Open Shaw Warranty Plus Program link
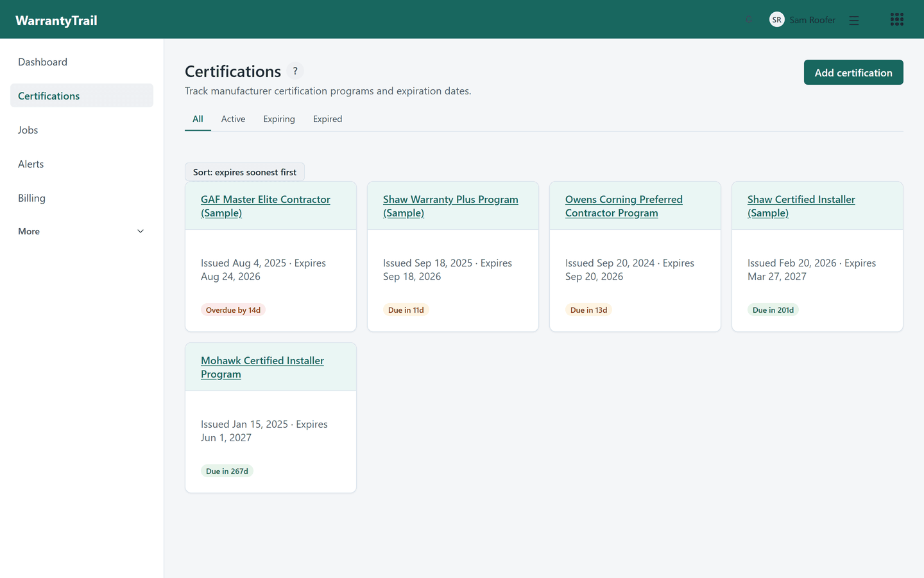Image resolution: width=924 pixels, height=578 pixels. click(x=450, y=206)
